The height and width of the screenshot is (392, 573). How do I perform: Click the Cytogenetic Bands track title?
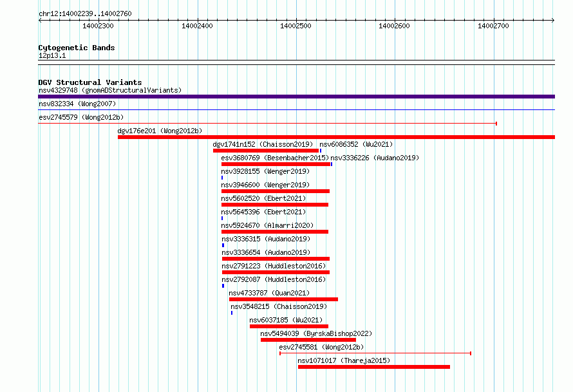tap(77, 48)
